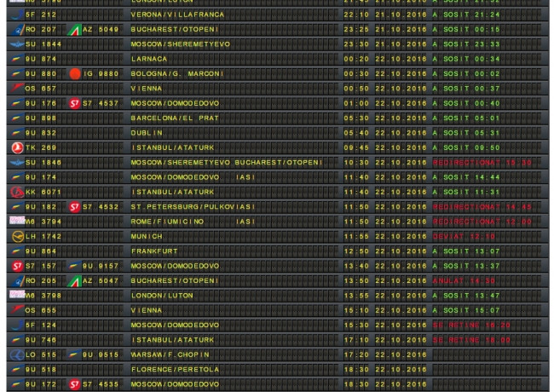Image resolution: width=554 pixels, height=392 pixels.
Task: Click the Munich destination text
Action: click(x=146, y=235)
